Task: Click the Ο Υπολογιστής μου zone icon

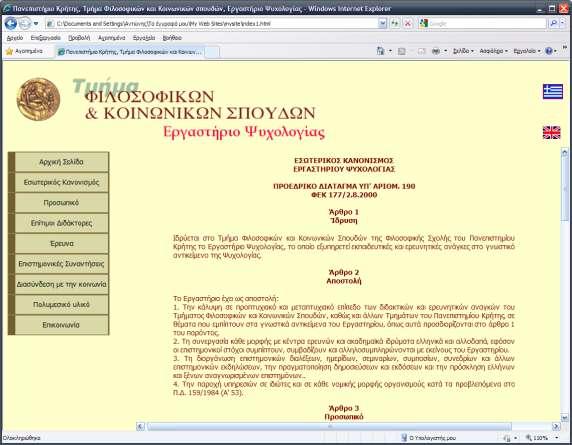Action: coord(404,437)
